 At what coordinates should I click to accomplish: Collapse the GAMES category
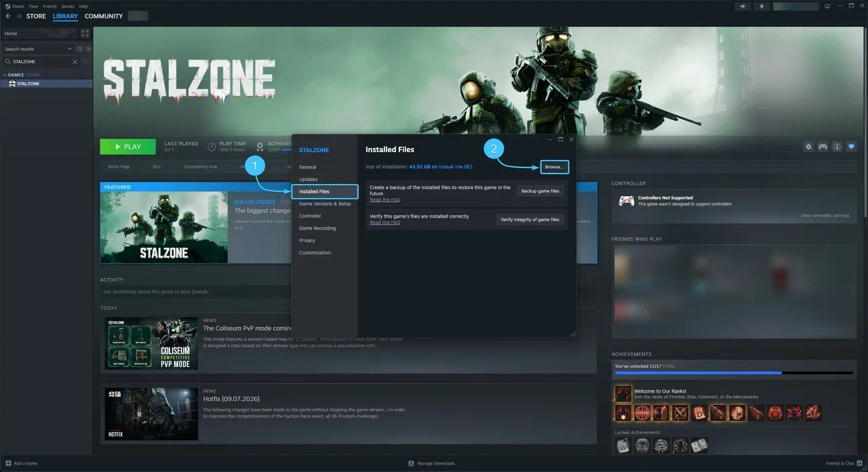pyautogui.click(x=4, y=75)
